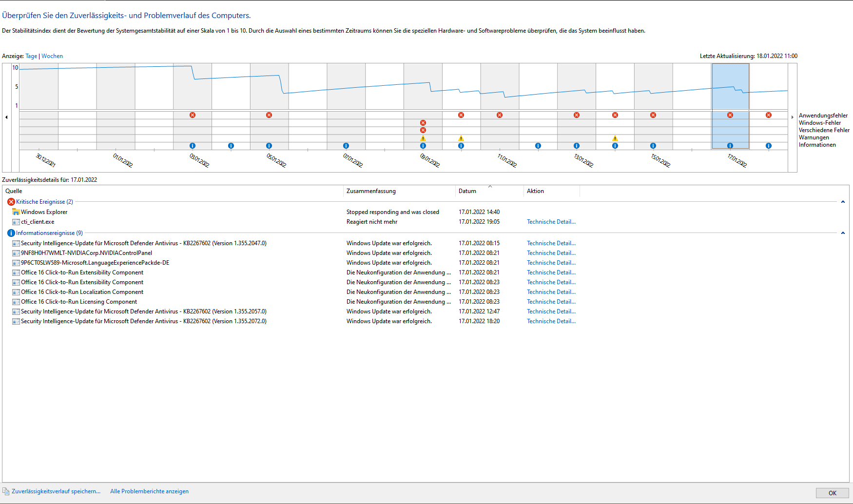The width and height of the screenshot is (853, 504).
Task: Click the OK button
Action: click(x=833, y=493)
